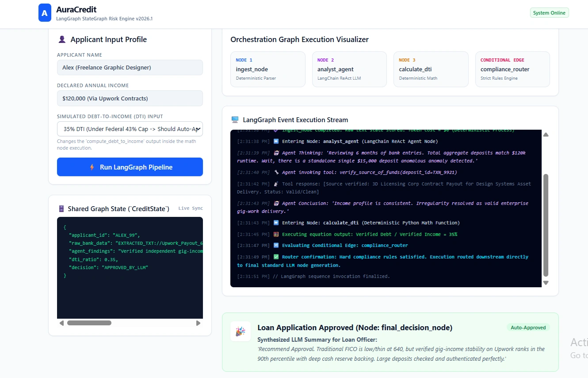588x378 pixels.
Task: Click the computer icon beside Event Execution Stream
Action: [235, 120]
